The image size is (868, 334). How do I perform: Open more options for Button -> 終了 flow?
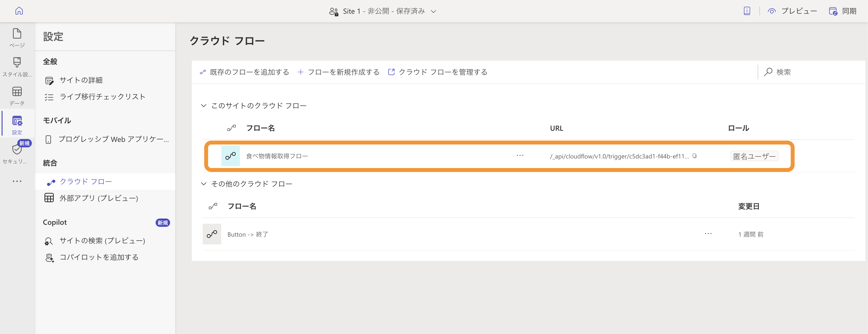(708, 234)
